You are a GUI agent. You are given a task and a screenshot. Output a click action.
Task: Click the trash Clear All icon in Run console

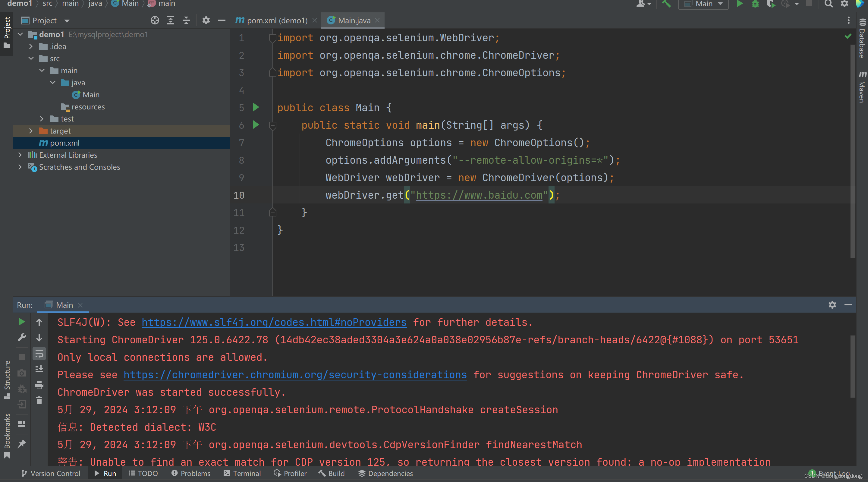(x=39, y=400)
